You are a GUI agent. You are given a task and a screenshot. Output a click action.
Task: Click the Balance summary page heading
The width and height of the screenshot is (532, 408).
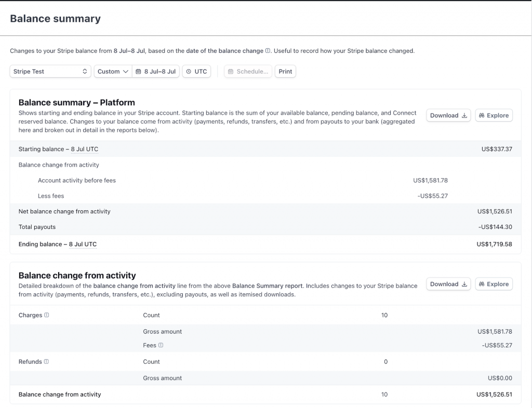tap(55, 19)
